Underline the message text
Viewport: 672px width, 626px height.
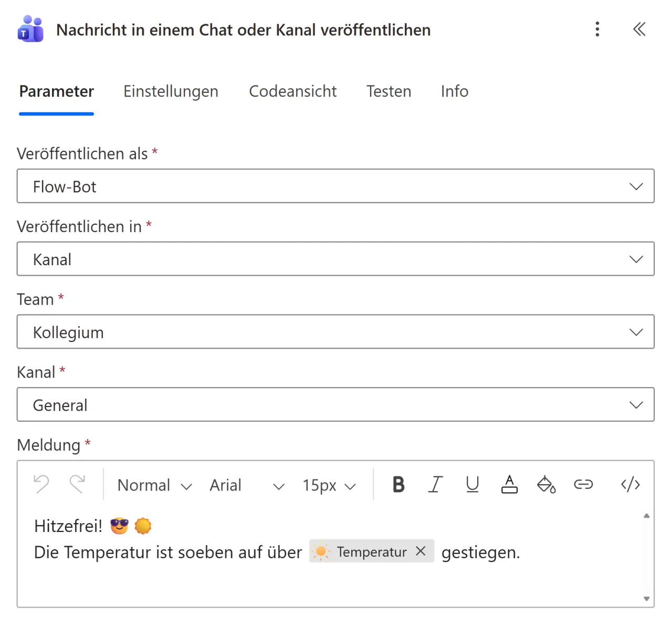pos(472,485)
